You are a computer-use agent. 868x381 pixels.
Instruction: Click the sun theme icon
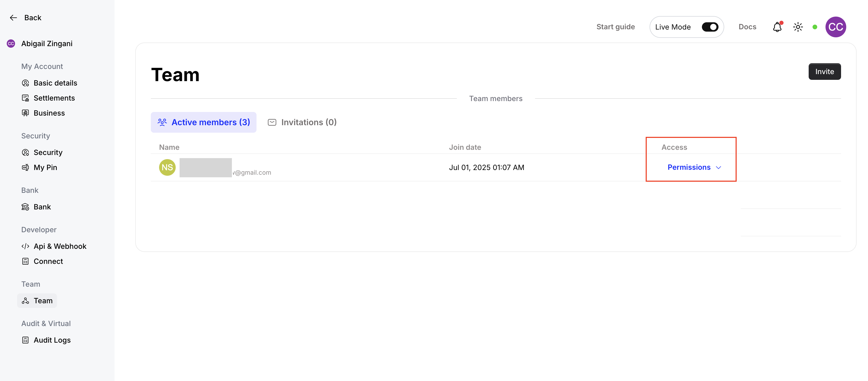[798, 27]
